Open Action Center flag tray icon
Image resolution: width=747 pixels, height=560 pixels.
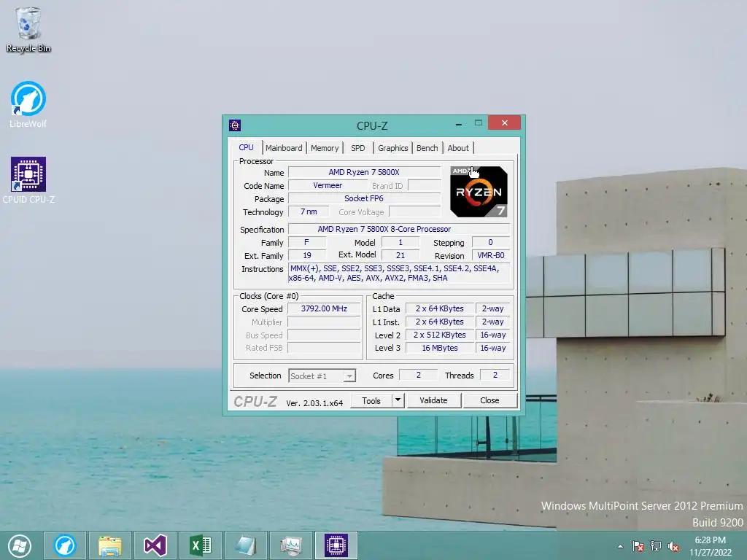point(638,546)
